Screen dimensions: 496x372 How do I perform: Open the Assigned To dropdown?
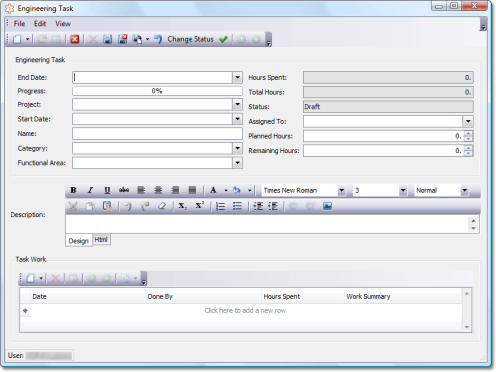click(468, 121)
